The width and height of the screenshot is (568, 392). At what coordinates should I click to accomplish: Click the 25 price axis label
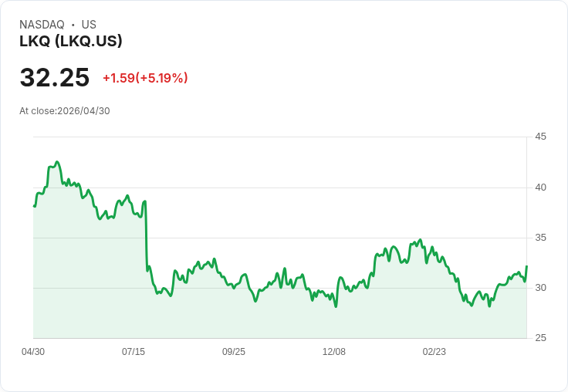[541, 338]
